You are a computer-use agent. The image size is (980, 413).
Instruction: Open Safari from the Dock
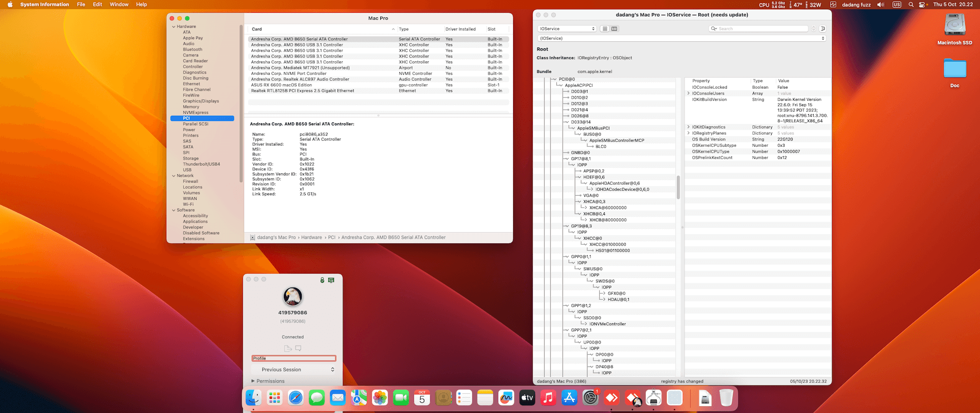coord(296,398)
